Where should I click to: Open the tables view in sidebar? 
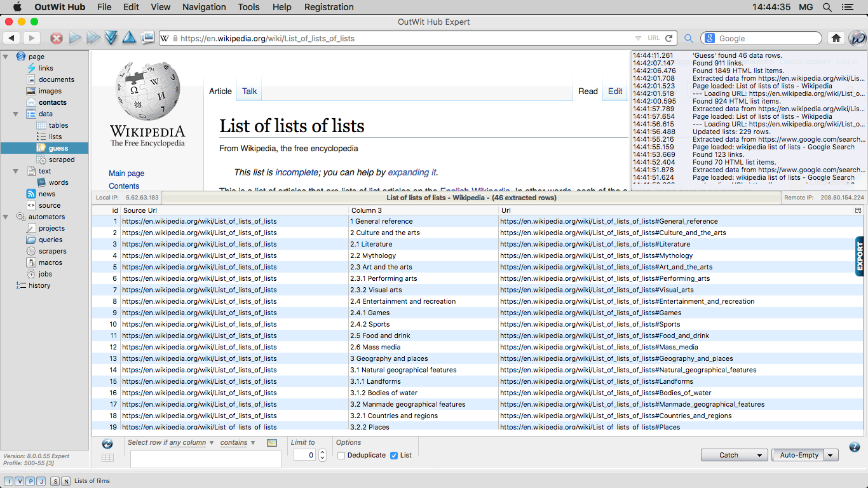tap(53, 125)
